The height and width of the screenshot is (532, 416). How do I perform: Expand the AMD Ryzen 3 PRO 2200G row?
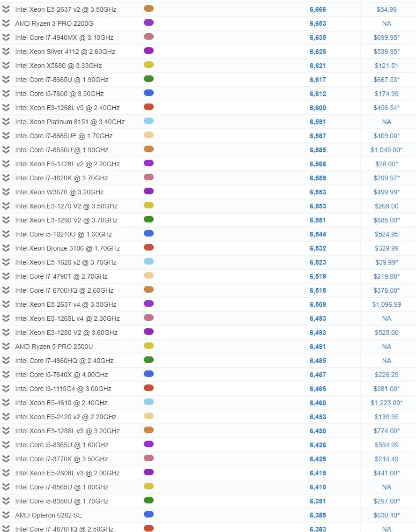(6, 23)
